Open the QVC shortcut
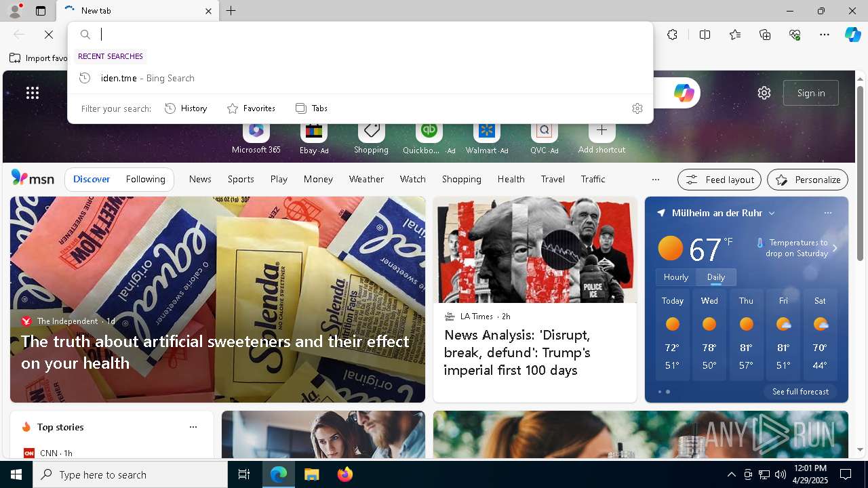The height and width of the screenshot is (488, 868). click(544, 139)
